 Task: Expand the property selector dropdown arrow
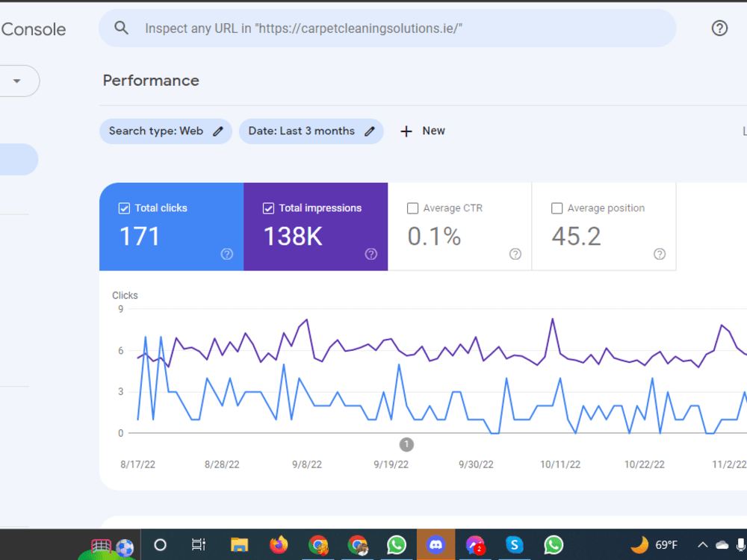pos(17,81)
